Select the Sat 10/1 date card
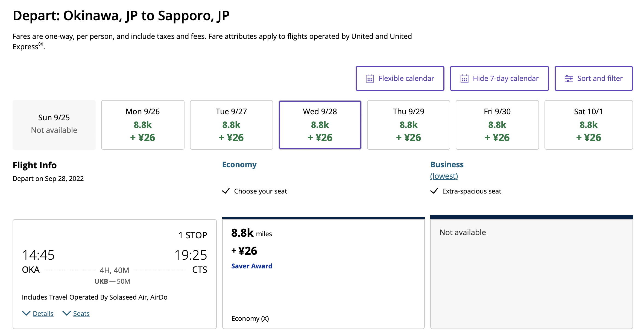The height and width of the screenshot is (334, 644). click(x=589, y=125)
